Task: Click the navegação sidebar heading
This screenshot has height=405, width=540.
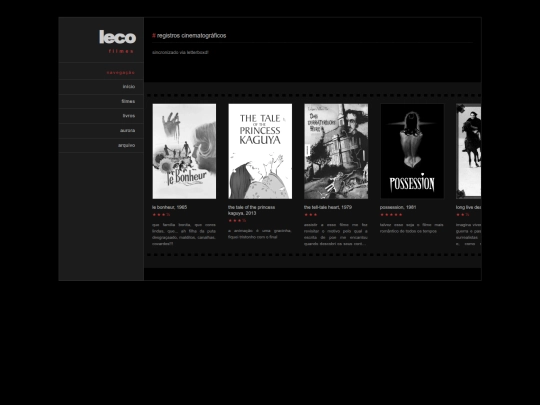Action: point(121,72)
